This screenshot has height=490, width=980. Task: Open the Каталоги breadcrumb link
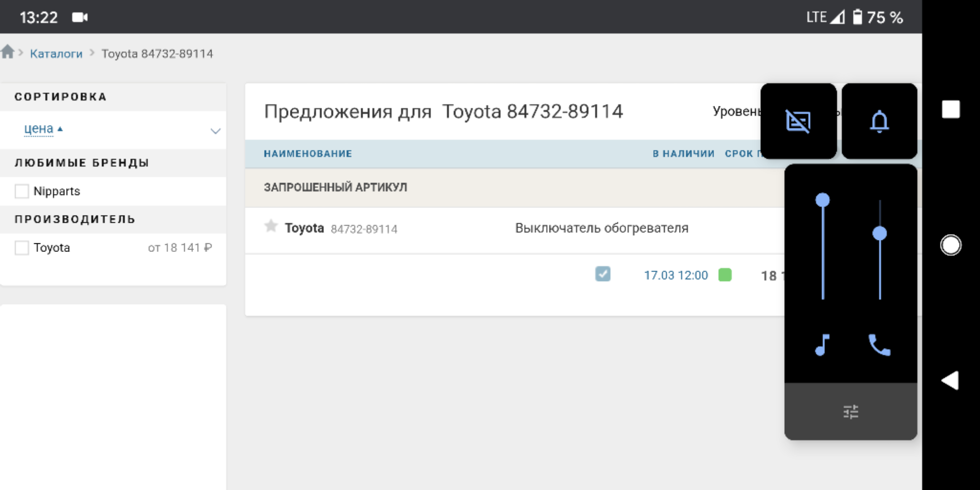[x=56, y=54]
